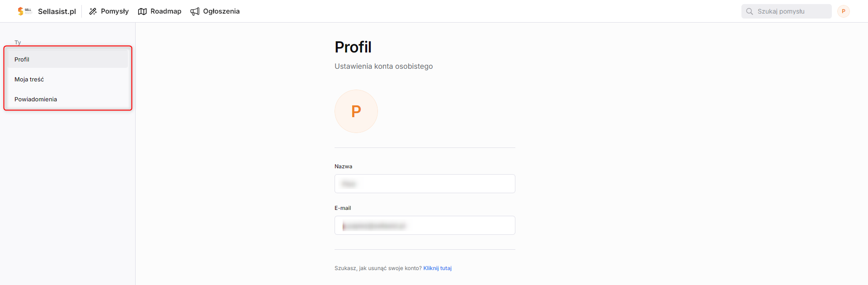868x285 pixels.
Task: Follow the Kliknij tutaj link
Action: (438, 268)
